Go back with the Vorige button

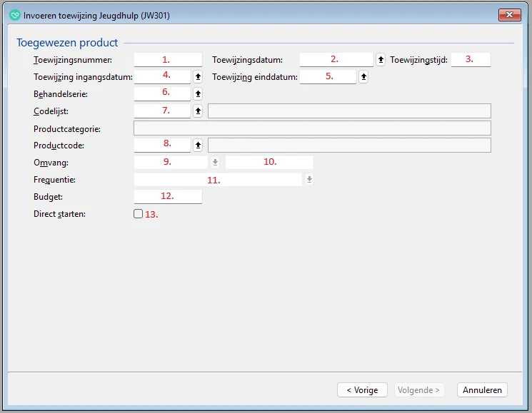point(362,390)
